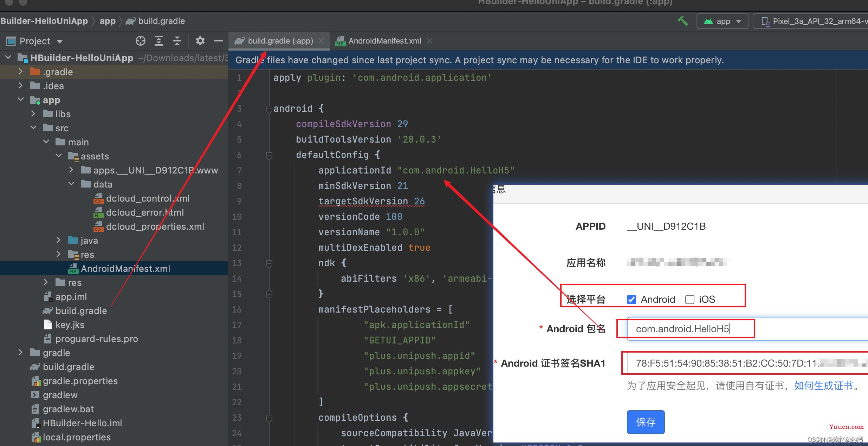The image size is (868, 446).
Task: Toggle fold marker at ndk line
Action: (x=269, y=263)
